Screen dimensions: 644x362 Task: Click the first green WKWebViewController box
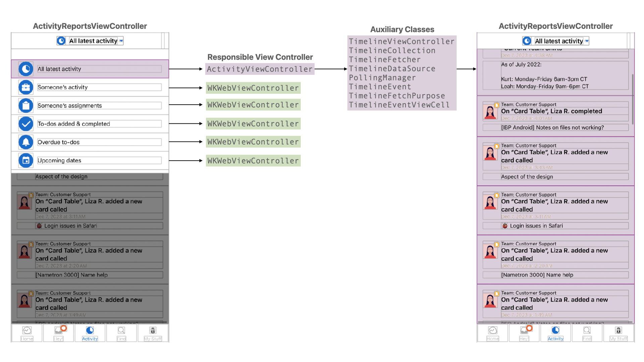click(253, 88)
